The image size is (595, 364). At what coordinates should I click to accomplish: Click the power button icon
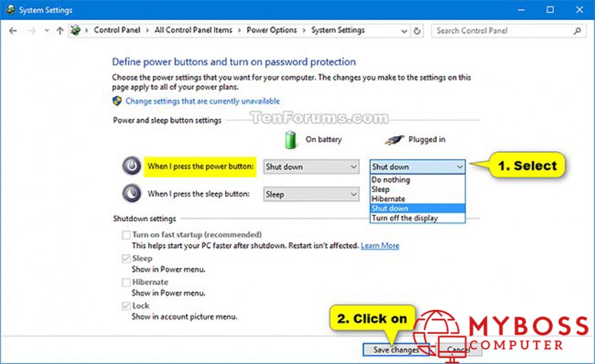(131, 166)
